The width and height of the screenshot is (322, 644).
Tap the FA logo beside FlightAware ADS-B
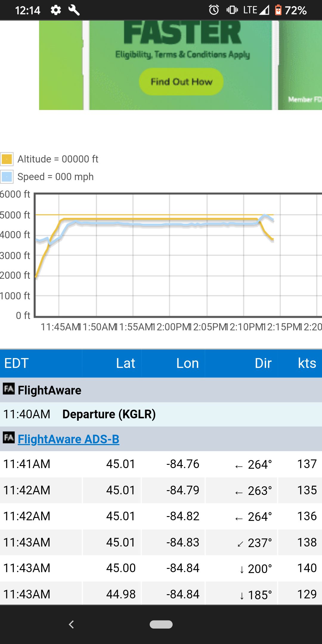click(9, 438)
